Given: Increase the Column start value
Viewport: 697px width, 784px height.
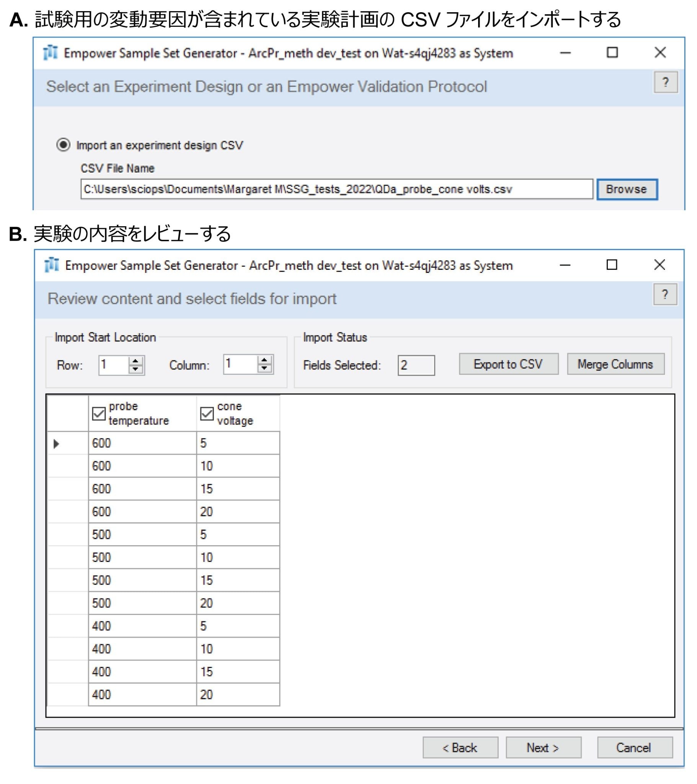Looking at the screenshot, I should coord(265,360).
